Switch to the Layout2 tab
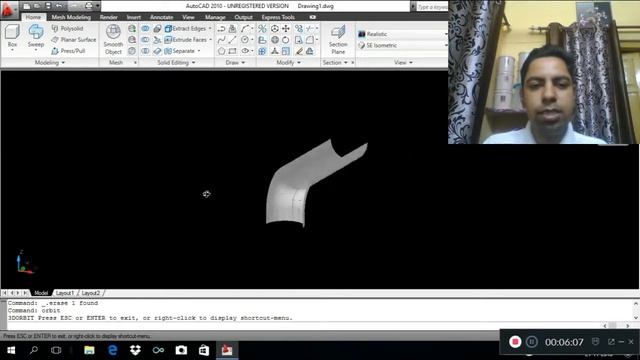 coord(91,293)
